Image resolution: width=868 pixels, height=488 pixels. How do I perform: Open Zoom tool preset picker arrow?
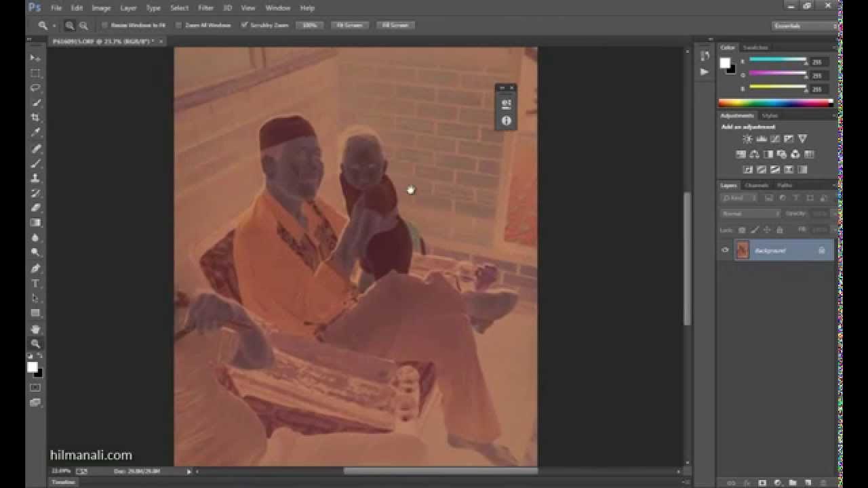[55, 26]
